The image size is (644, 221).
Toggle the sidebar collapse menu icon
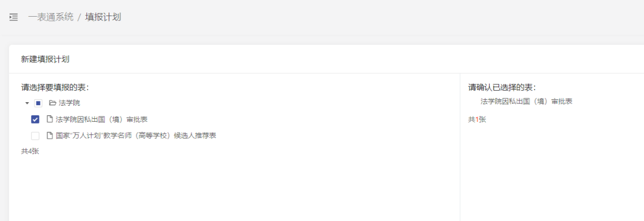(x=14, y=17)
